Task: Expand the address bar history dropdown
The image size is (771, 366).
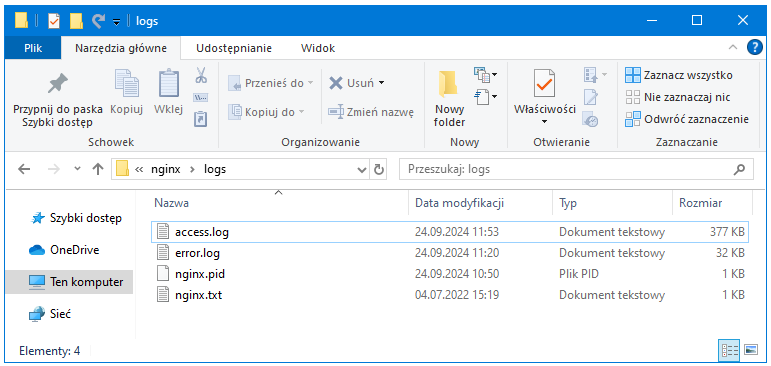Action: pyautogui.click(x=362, y=170)
